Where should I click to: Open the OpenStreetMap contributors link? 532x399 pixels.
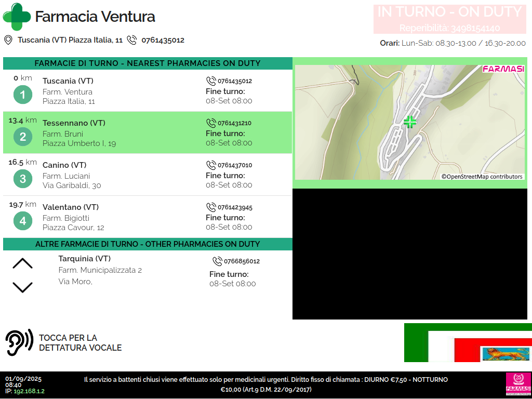click(x=482, y=177)
